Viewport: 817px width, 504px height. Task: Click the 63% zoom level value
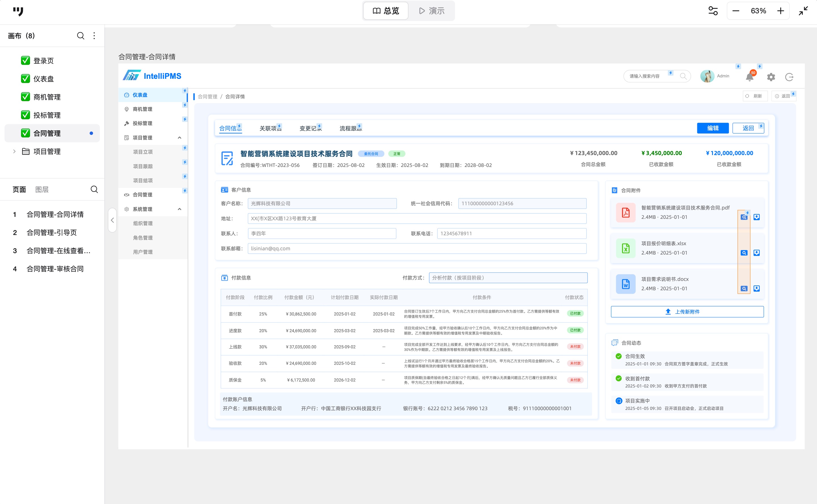pos(758,11)
